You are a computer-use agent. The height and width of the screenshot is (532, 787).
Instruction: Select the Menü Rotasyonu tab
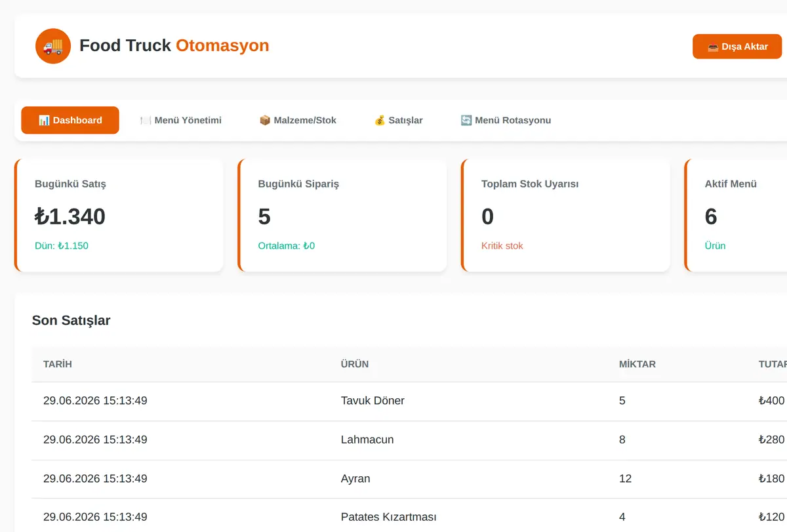(x=506, y=120)
